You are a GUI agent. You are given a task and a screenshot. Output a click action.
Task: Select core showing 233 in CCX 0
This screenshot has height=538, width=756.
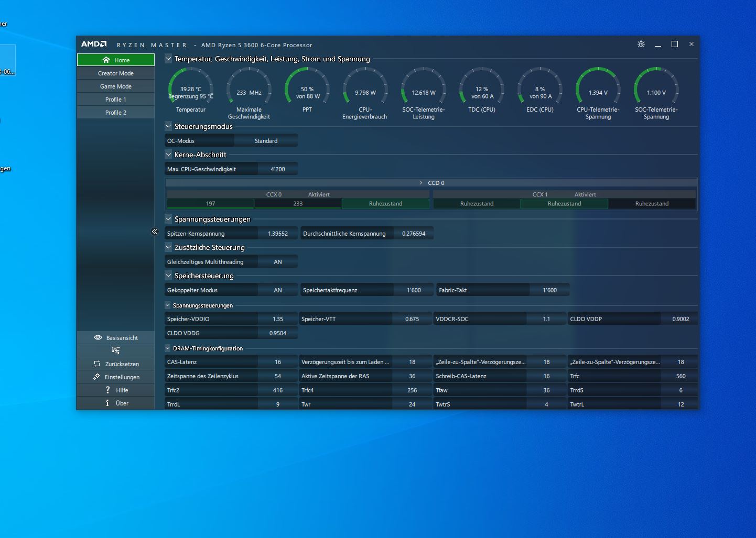click(298, 204)
